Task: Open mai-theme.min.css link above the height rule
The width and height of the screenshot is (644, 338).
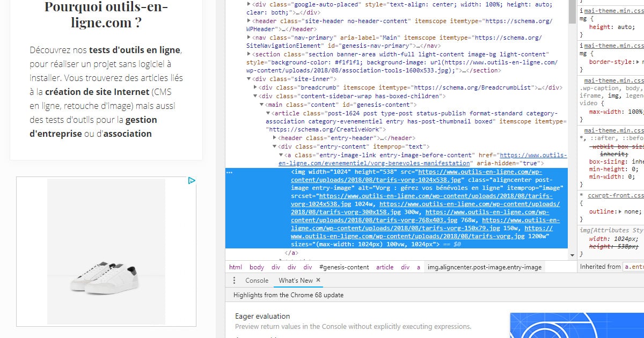Action: [614, 11]
